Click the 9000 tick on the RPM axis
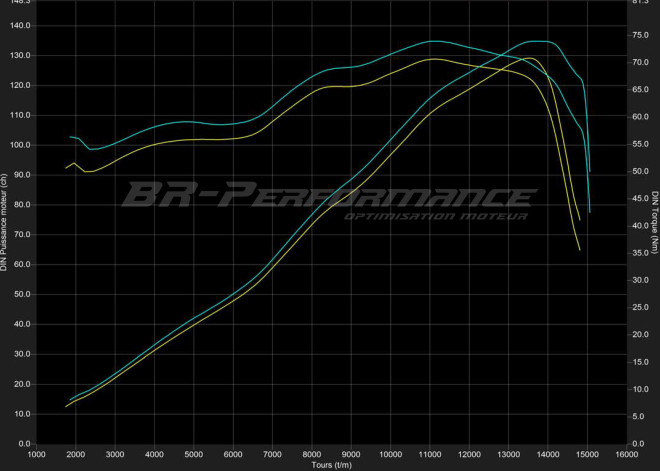 (351, 454)
